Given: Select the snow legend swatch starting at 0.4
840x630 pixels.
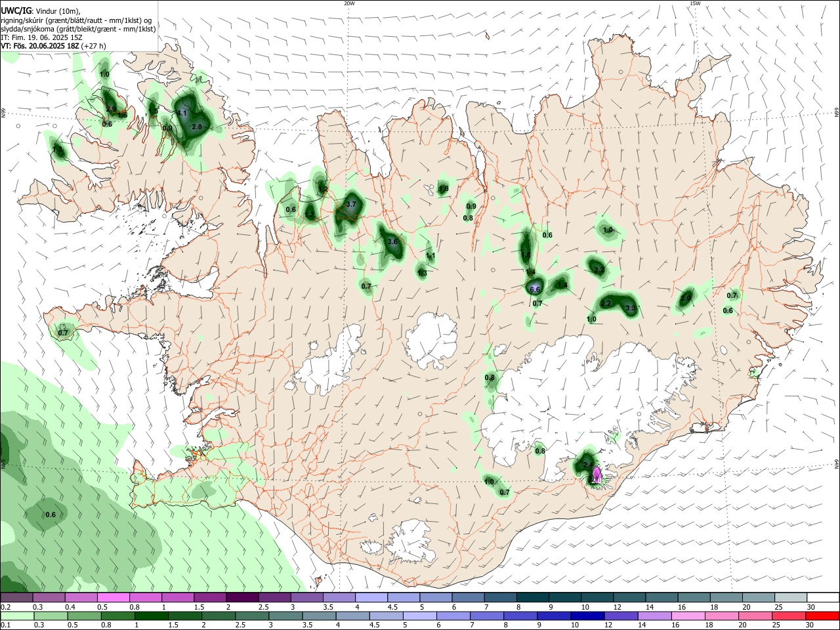Looking at the screenshot, I should pyautogui.click(x=81, y=597).
